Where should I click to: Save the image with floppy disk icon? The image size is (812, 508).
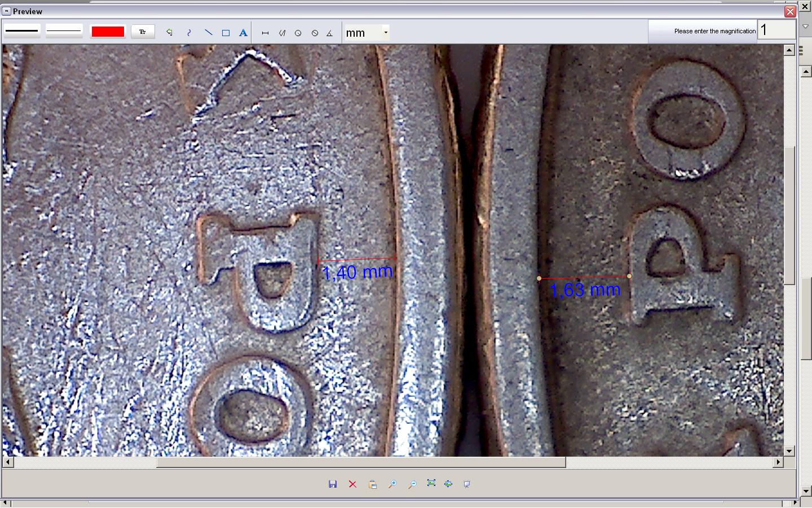[x=333, y=484]
